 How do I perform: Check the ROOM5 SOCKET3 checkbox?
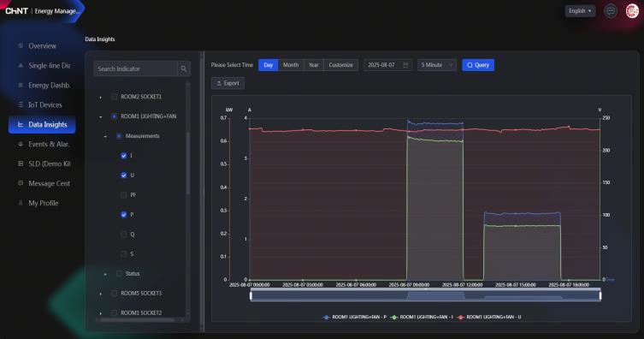[115, 293]
